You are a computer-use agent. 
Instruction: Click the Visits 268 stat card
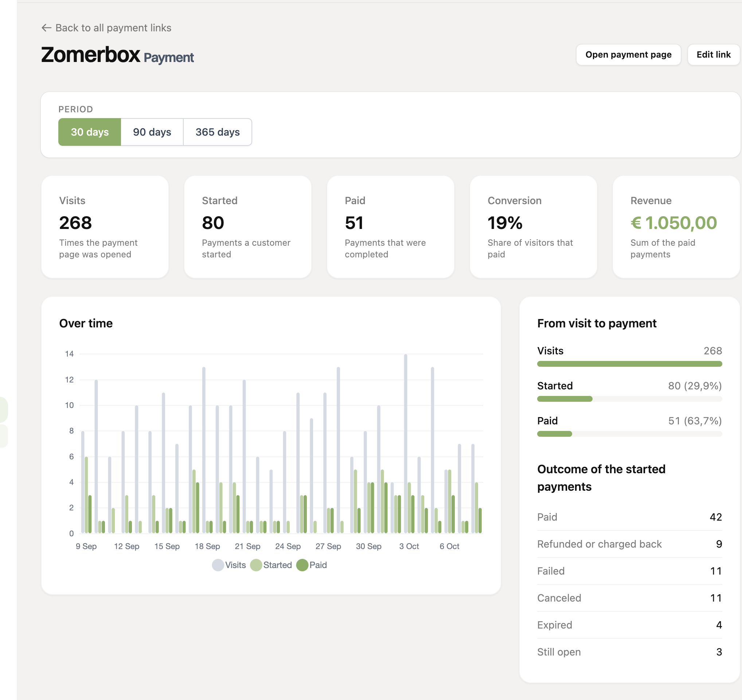click(x=105, y=227)
